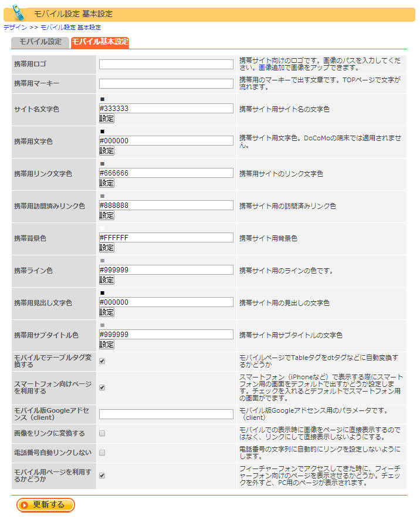This screenshot has width=420, height=519.
Task: Focus the 携帯用ロゴ input field
Action: pos(166,64)
